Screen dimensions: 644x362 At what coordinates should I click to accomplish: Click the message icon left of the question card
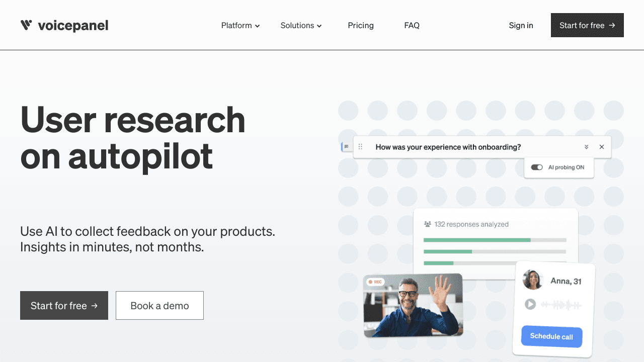(x=346, y=147)
